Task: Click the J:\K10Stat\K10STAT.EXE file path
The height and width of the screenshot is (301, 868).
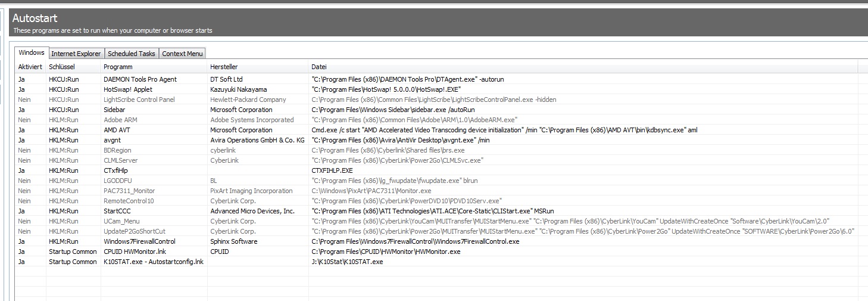Action: click(x=347, y=262)
